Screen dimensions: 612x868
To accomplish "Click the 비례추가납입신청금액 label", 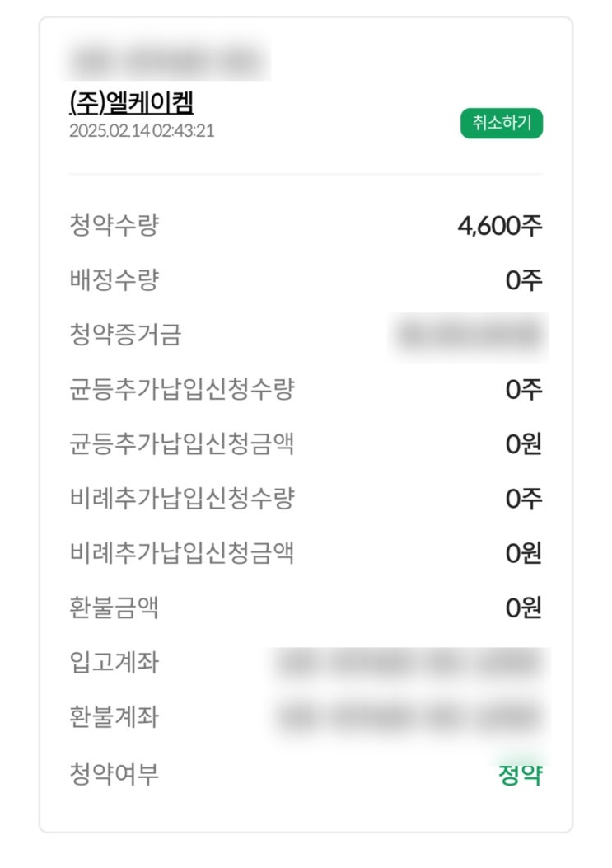I will 181,553.
